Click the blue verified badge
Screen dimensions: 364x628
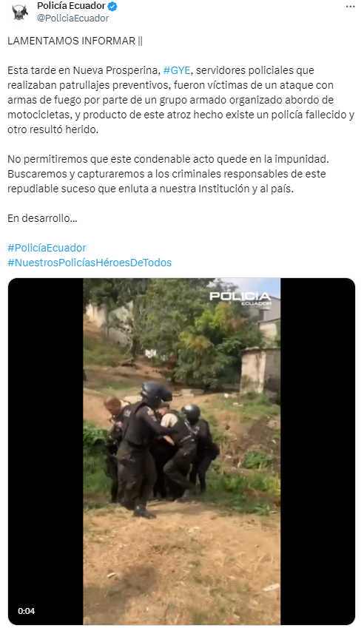pyautogui.click(x=113, y=6)
